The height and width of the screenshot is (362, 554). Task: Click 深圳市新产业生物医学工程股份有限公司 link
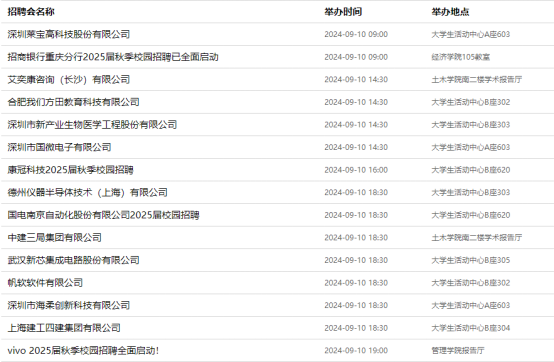tap(92, 125)
